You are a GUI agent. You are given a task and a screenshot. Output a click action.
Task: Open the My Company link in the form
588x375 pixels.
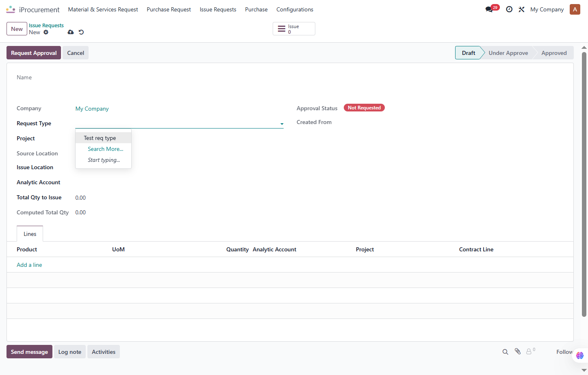click(92, 109)
